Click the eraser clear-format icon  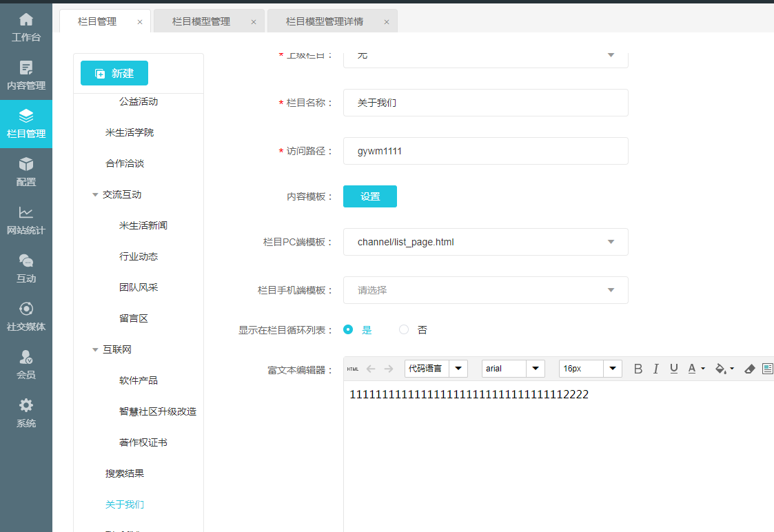click(x=750, y=369)
